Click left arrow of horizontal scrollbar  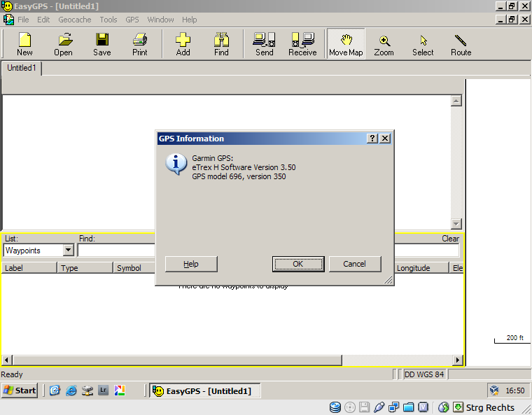pyautogui.click(x=7, y=360)
